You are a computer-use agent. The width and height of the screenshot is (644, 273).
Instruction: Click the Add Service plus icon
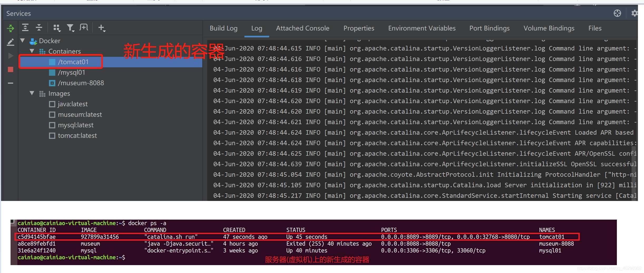coord(102,28)
